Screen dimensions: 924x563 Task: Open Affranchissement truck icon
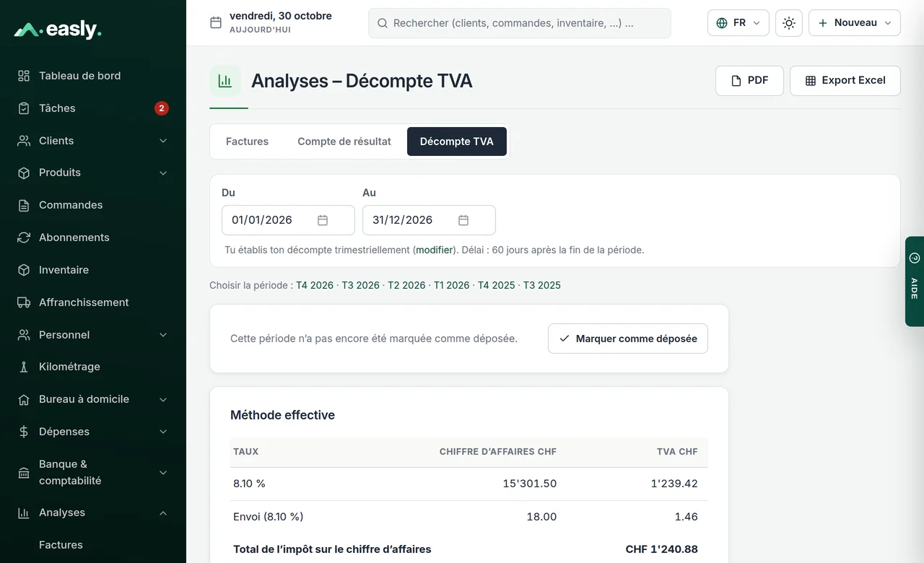(x=24, y=302)
